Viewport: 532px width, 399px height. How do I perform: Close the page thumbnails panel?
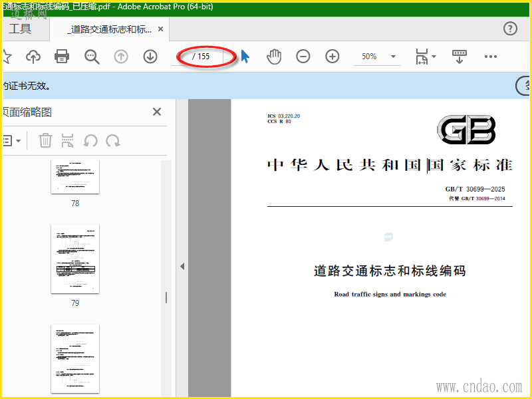coord(157,112)
